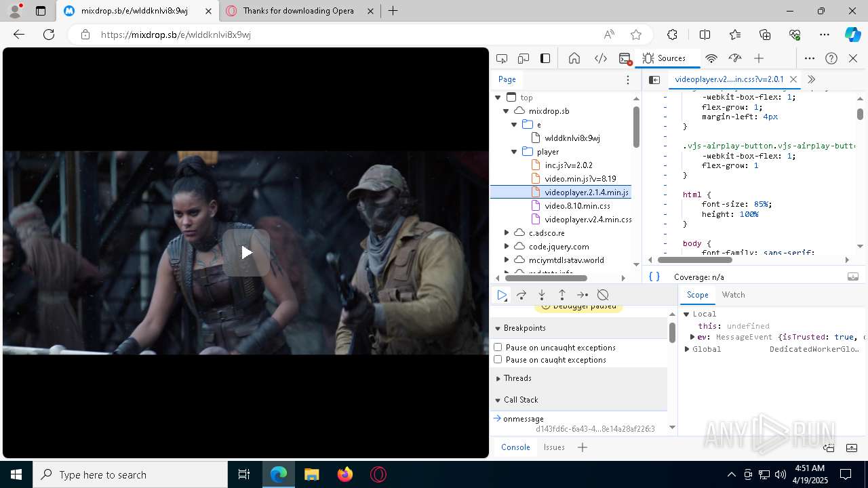Click the Windows Start button
Screen dimensions: 868x488
point(16,474)
